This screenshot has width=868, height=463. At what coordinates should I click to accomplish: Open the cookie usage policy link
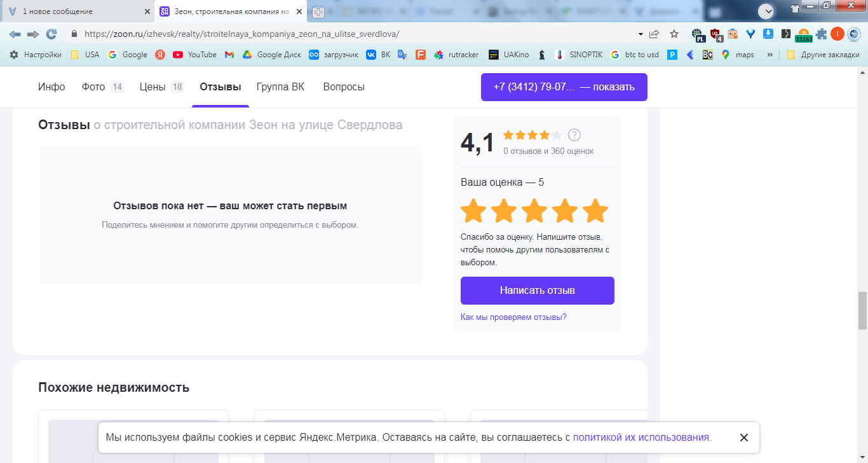pos(642,438)
